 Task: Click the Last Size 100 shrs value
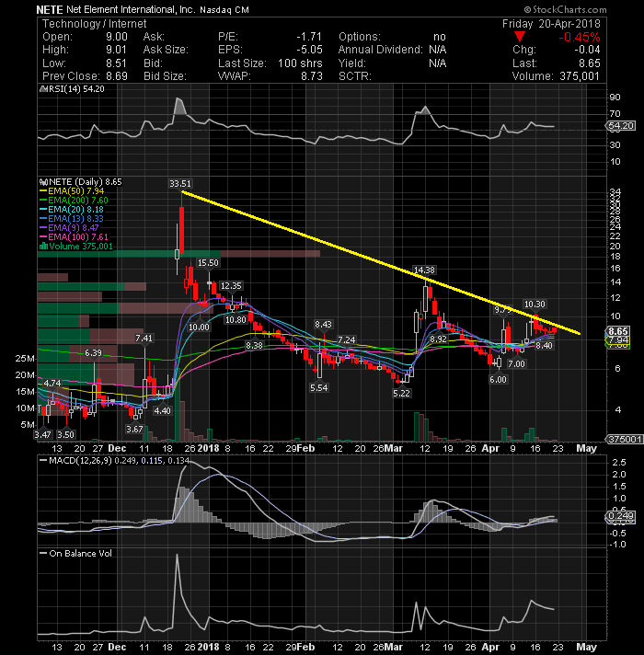pos(300,63)
